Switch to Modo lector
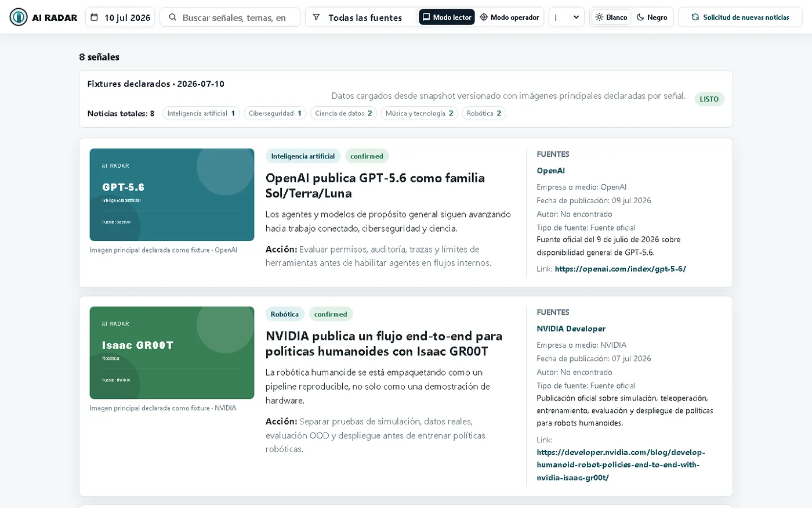Viewport: 812px width, 508px height. click(x=447, y=17)
